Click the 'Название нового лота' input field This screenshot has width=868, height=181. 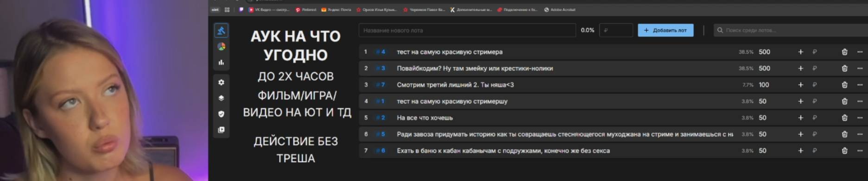tap(467, 30)
